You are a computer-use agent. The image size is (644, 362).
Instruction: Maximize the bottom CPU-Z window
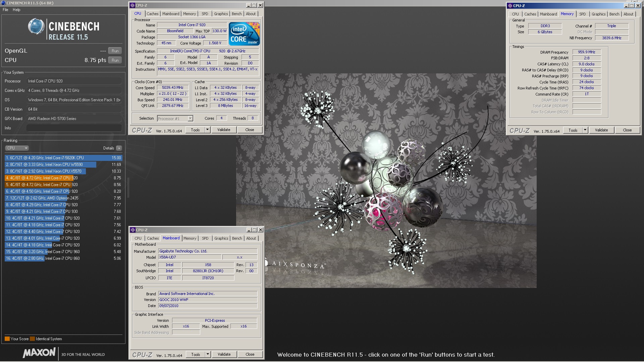click(255, 230)
